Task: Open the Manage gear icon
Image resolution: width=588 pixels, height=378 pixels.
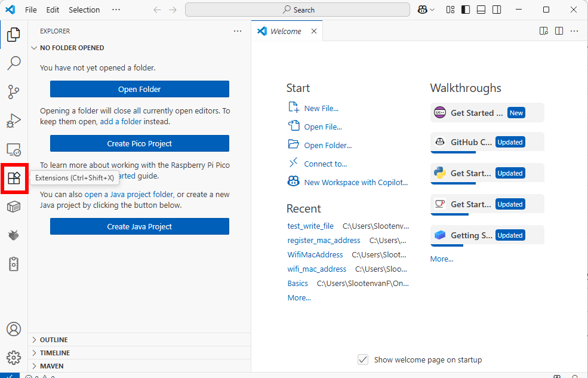Action: (14, 358)
